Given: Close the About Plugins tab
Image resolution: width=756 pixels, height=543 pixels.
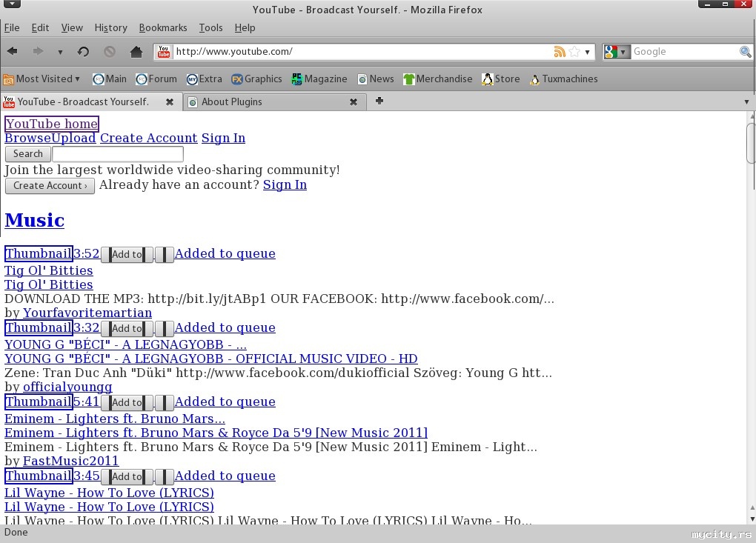Looking at the screenshot, I should [x=354, y=101].
